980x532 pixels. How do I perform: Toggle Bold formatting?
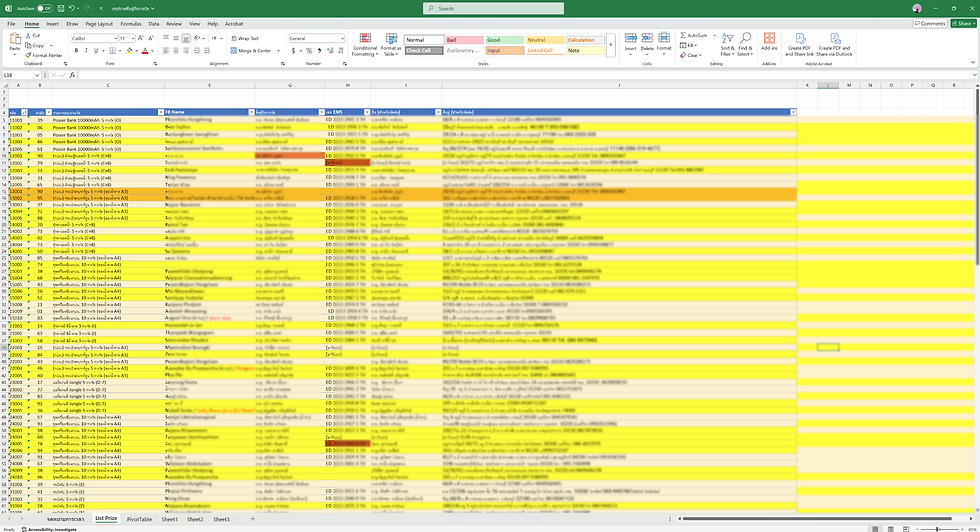pyautogui.click(x=76, y=51)
